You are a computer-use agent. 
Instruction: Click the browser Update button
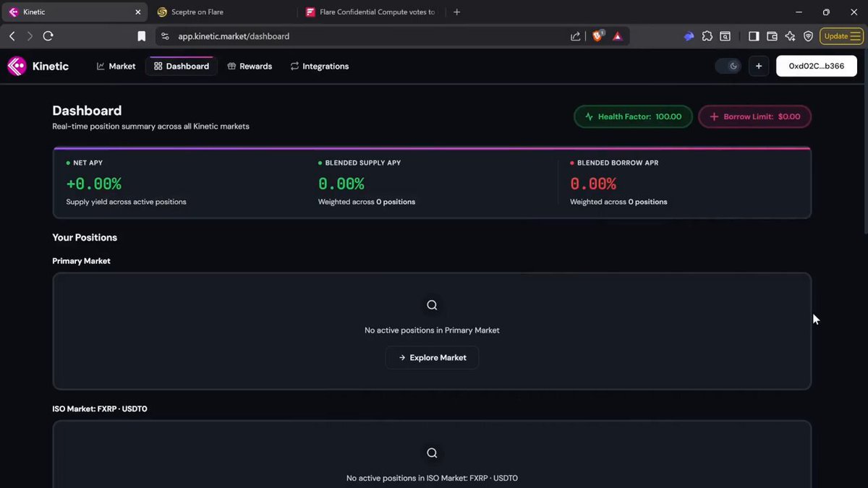[x=841, y=36]
